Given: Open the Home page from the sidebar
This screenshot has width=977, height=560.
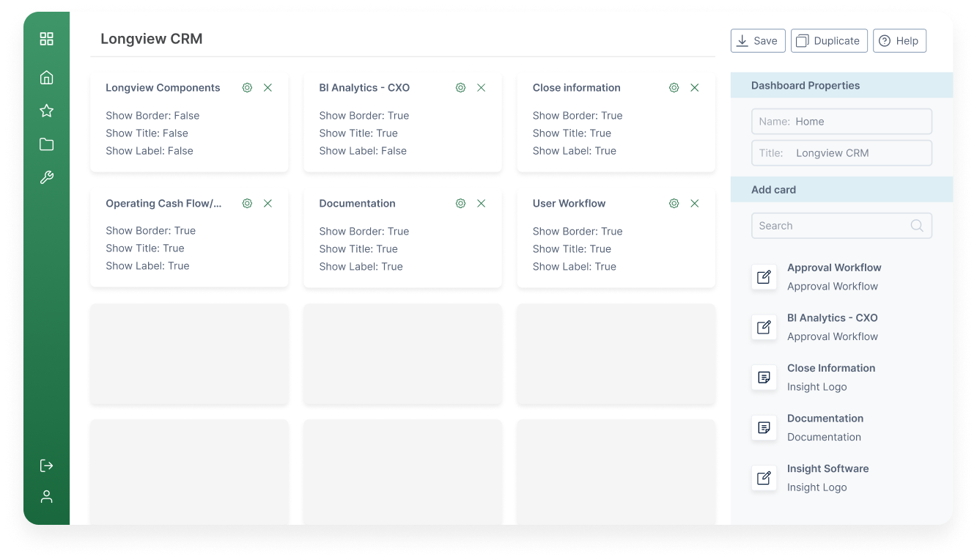Looking at the screenshot, I should point(46,76).
